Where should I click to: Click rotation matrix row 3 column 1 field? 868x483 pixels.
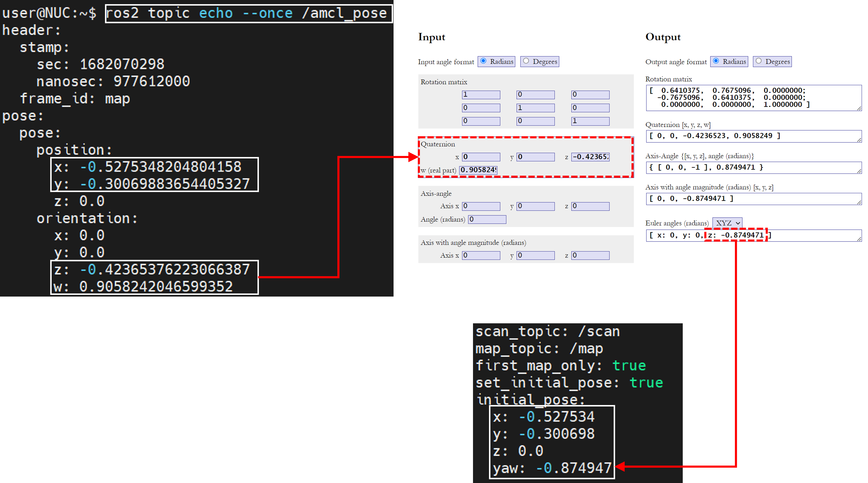coord(481,121)
